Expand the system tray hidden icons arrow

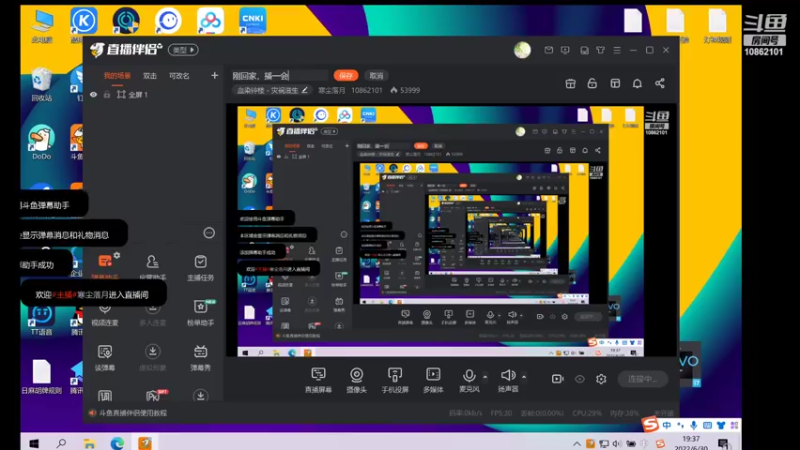(x=577, y=444)
